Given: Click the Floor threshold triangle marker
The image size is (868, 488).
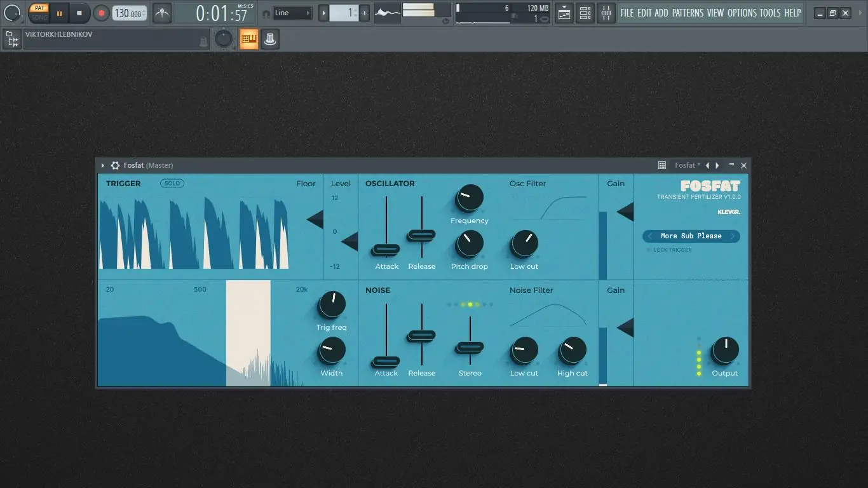Looking at the screenshot, I should 315,219.
